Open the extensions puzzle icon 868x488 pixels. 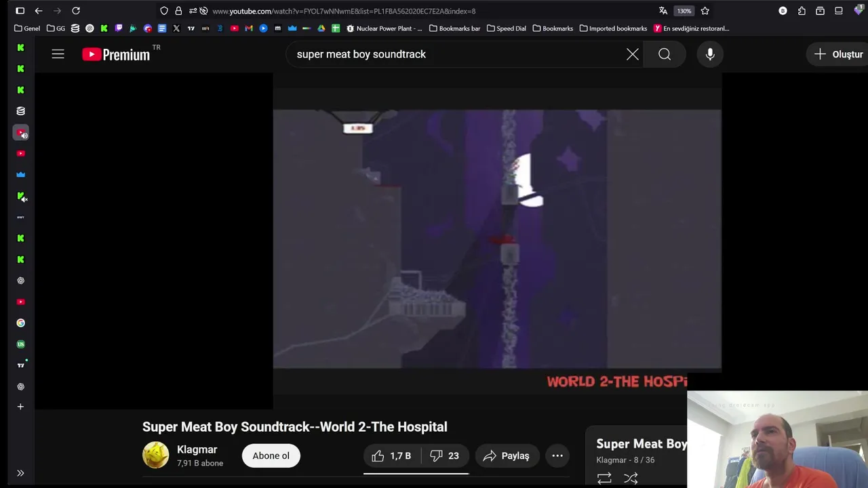[802, 11]
